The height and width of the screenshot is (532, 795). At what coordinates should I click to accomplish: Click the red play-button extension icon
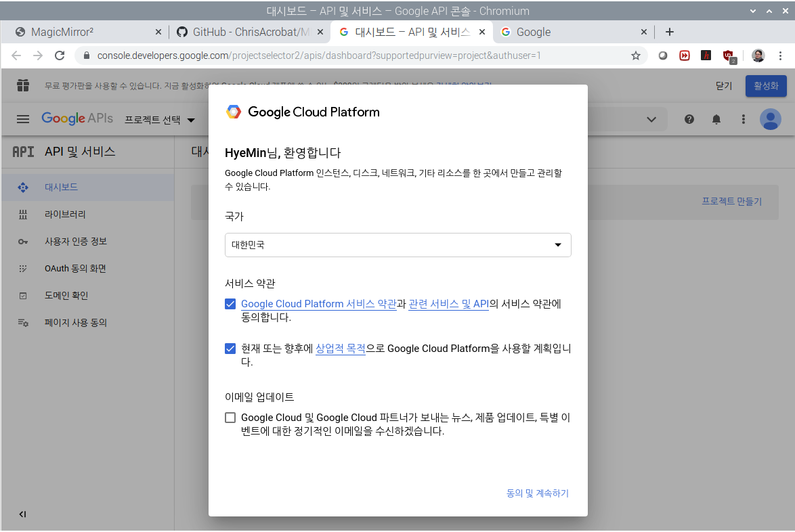point(685,56)
